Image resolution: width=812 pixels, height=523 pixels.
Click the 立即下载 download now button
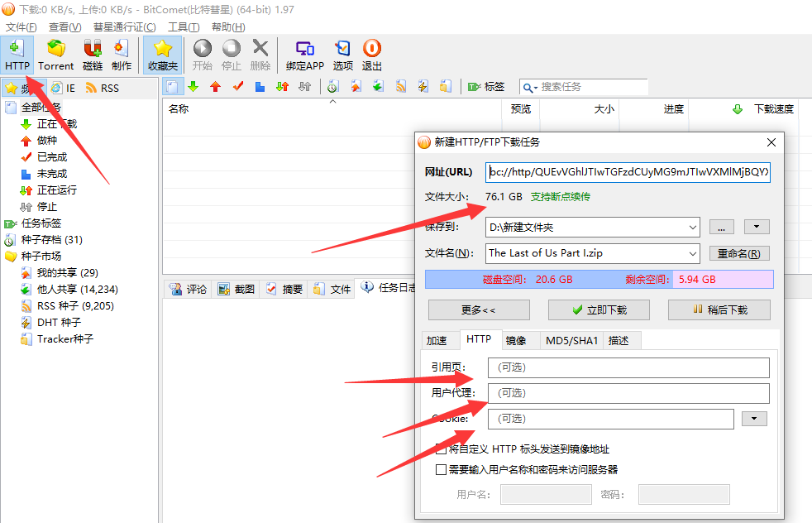[x=599, y=310]
